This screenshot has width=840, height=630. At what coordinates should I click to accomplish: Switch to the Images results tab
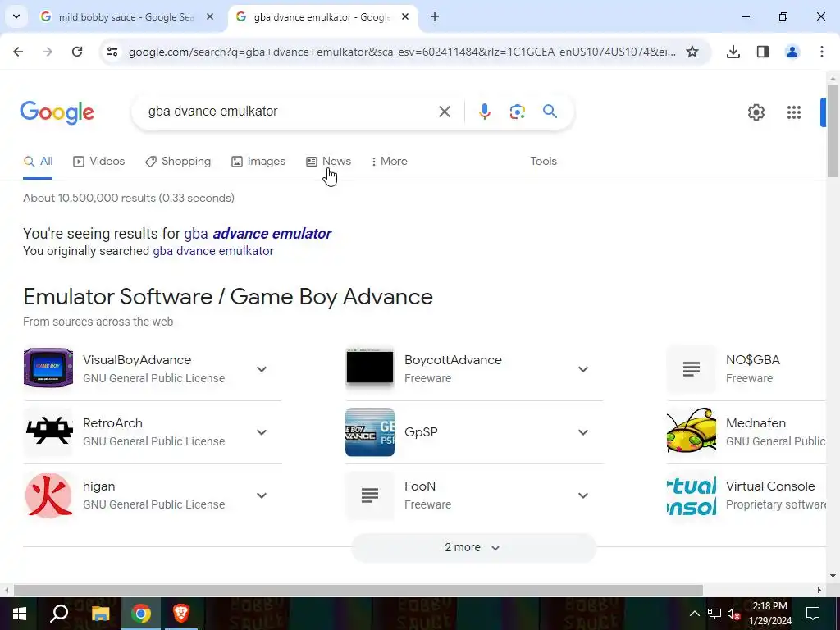(x=258, y=162)
